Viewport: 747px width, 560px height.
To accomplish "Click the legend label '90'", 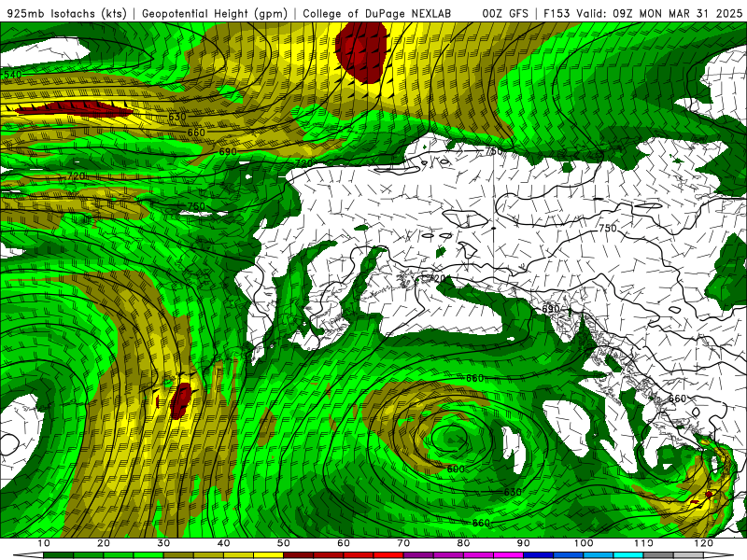I will tap(524, 543).
